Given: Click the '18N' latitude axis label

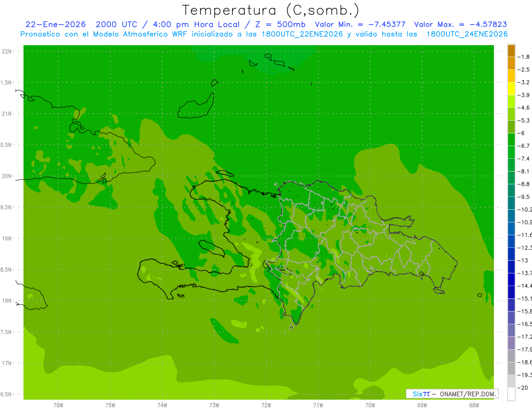Looking at the screenshot, I should point(7,301).
